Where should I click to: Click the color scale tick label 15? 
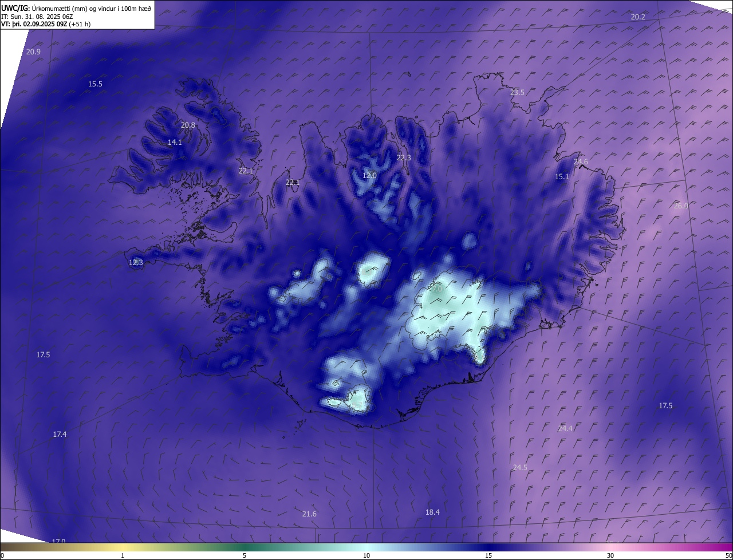coord(488,555)
